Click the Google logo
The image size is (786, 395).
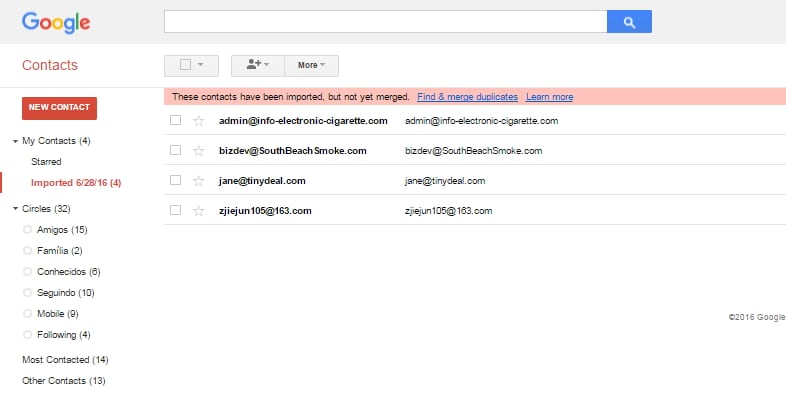click(56, 23)
